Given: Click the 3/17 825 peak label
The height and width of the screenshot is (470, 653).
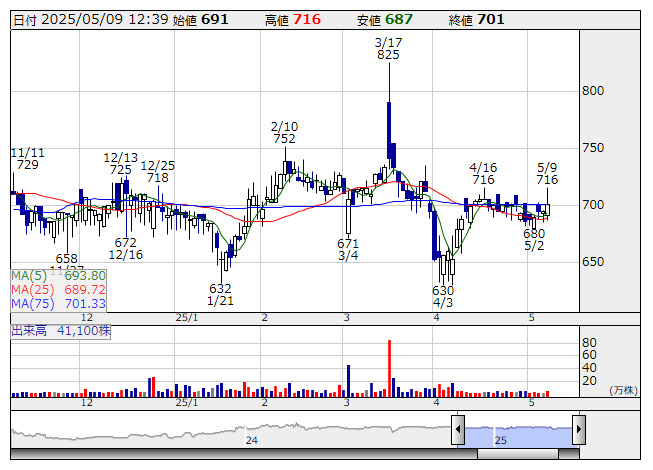Looking at the screenshot, I should (x=388, y=49).
